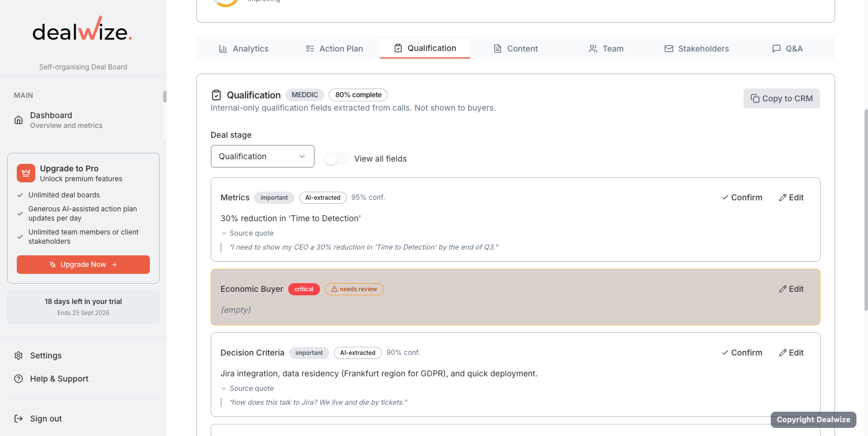
Task: Click the Upgrade Now button
Action: 83,265
